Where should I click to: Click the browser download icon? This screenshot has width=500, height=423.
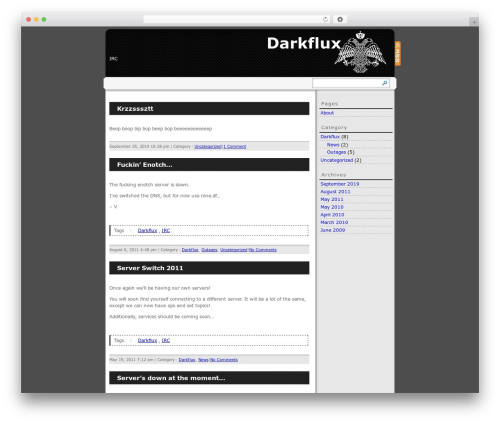pyautogui.click(x=340, y=19)
